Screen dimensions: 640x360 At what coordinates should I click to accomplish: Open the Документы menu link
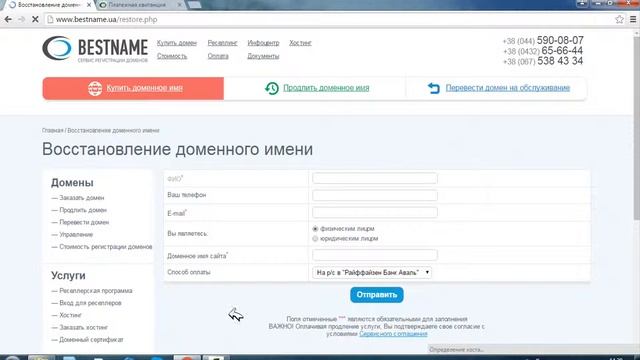[x=263, y=56]
